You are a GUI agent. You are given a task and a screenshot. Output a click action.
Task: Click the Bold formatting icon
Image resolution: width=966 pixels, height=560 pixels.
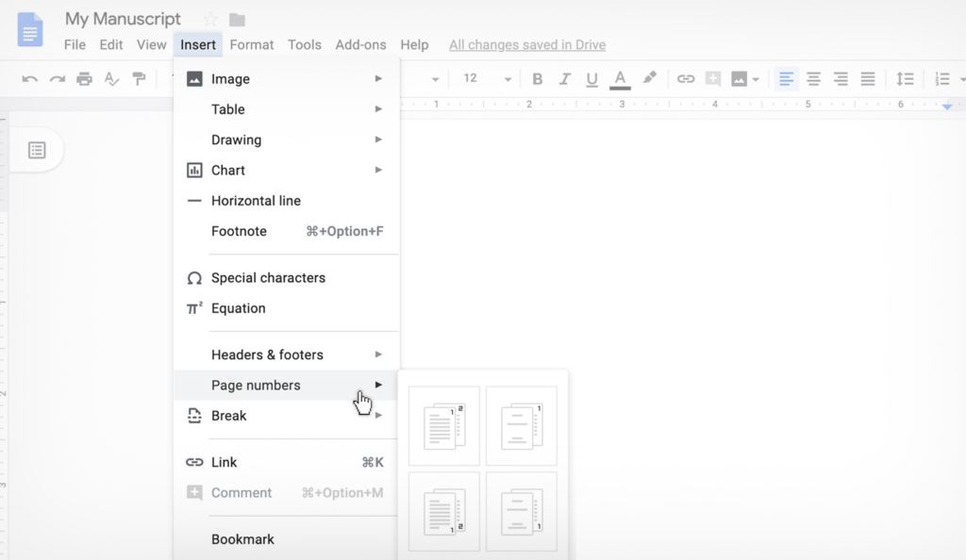[538, 79]
